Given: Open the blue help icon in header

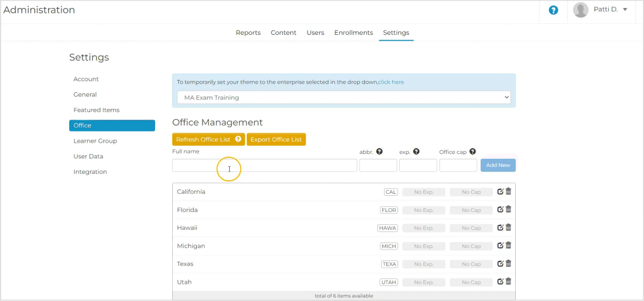Looking at the screenshot, I should [553, 10].
